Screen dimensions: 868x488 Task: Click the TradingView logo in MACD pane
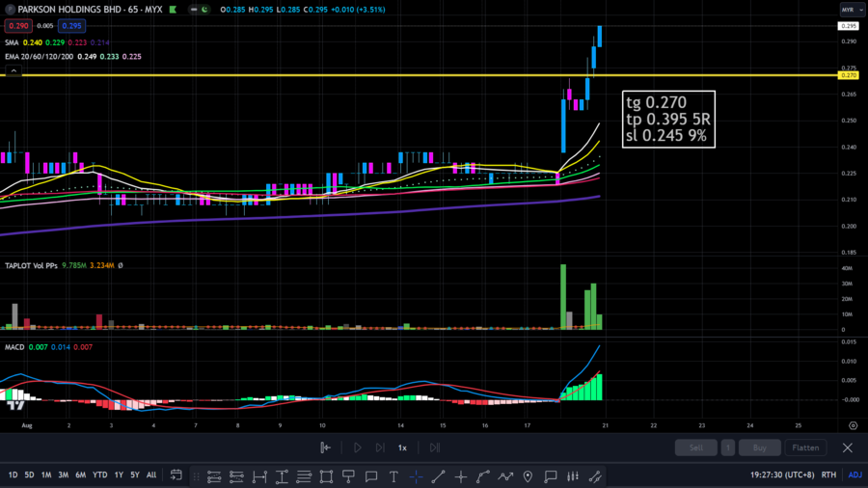pyautogui.click(x=16, y=406)
